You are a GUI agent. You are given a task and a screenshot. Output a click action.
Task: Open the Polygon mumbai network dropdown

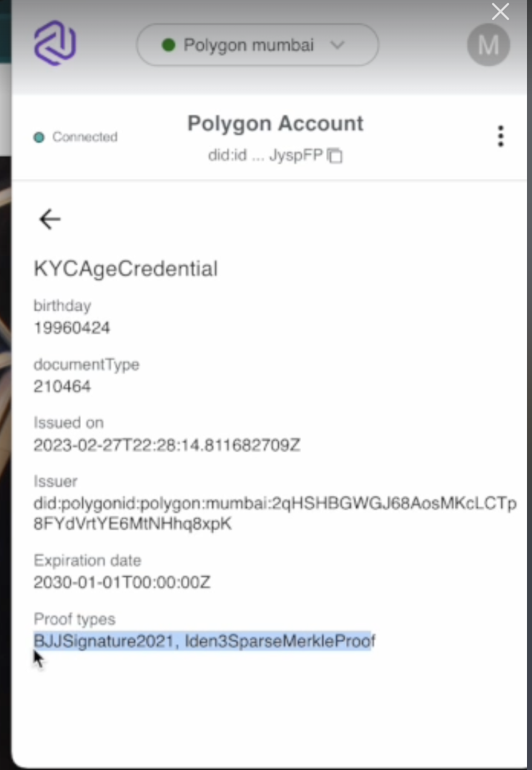(257, 45)
